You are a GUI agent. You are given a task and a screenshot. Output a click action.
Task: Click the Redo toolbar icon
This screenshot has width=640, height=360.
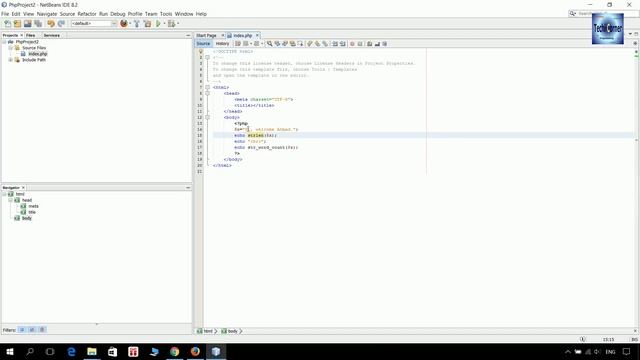coord(61,24)
